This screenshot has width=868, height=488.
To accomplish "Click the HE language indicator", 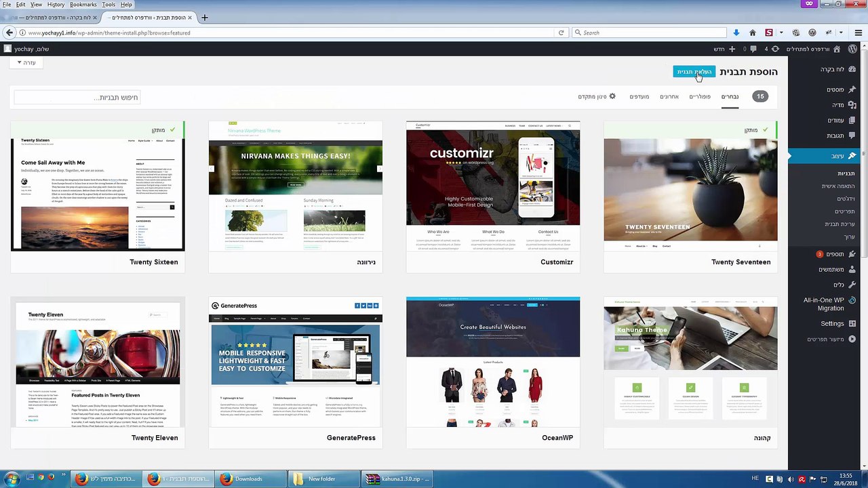I will [755, 479].
